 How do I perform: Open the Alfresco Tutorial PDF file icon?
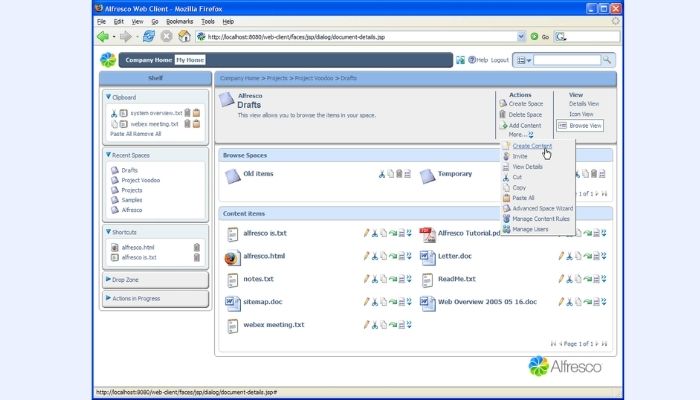pos(427,234)
